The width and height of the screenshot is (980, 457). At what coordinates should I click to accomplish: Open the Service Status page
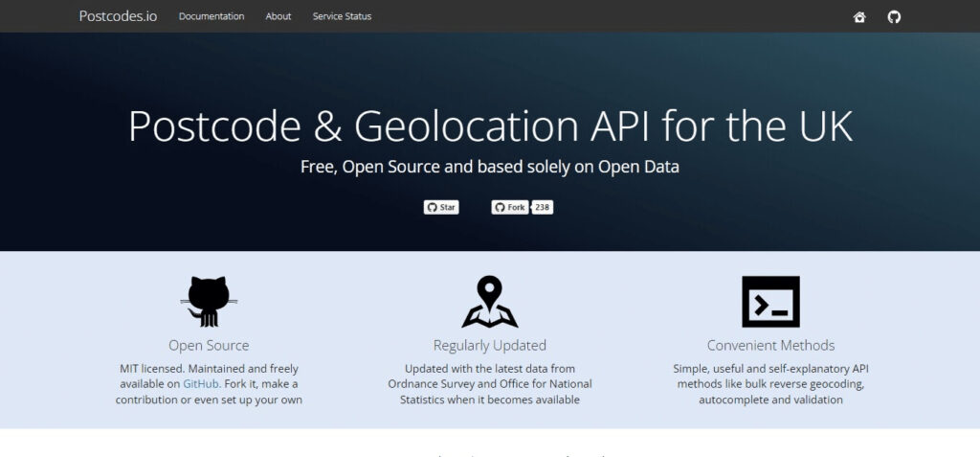[x=342, y=16]
